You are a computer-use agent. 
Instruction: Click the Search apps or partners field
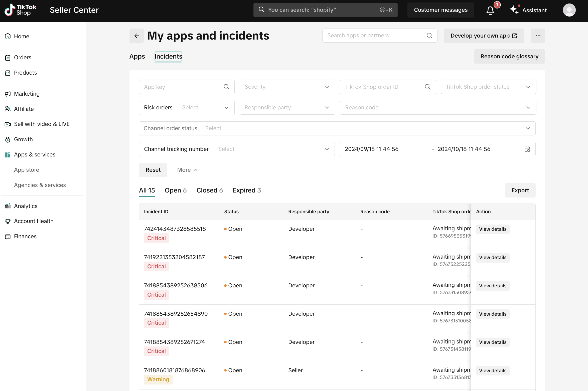373,36
